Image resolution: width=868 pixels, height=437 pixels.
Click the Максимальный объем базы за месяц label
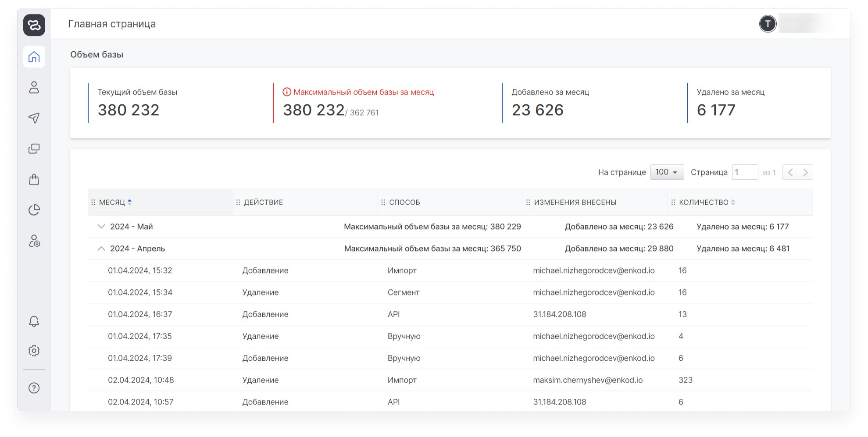tap(364, 92)
